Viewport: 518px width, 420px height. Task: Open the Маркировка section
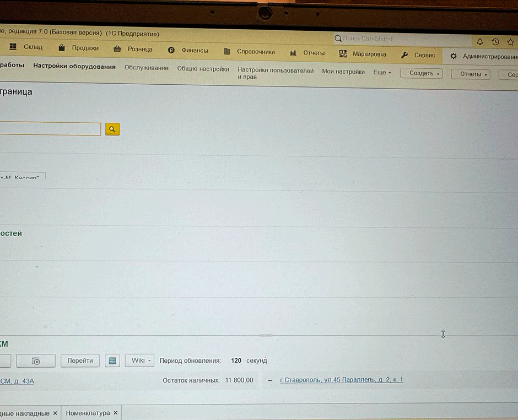click(369, 54)
